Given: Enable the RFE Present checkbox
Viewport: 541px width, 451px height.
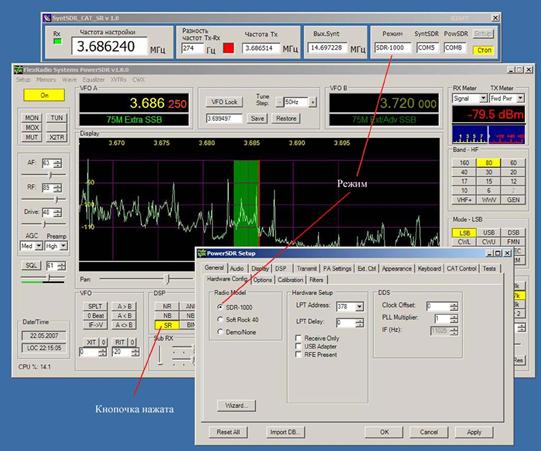Looking at the screenshot, I should tap(298, 354).
